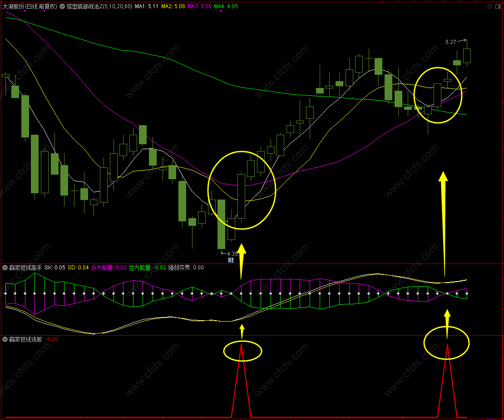
Task: Expand the 赢家短线选股 indicator panel menu
Action: point(5,339)
